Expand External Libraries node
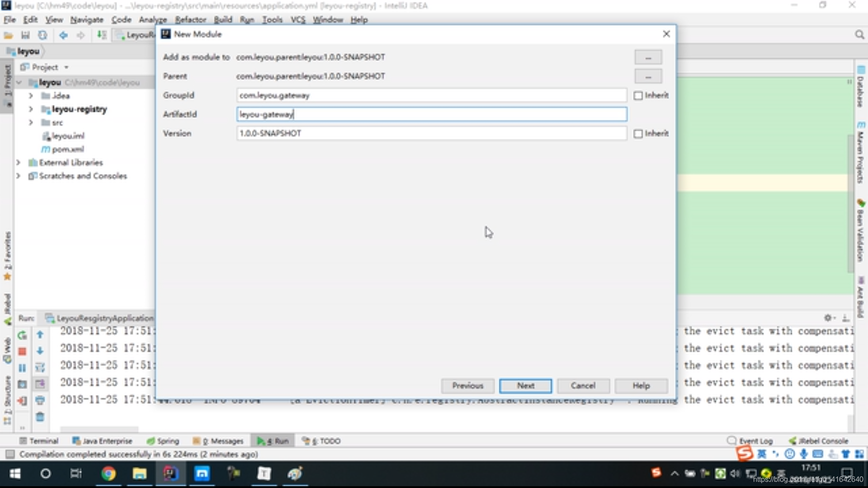 (19, 163)
